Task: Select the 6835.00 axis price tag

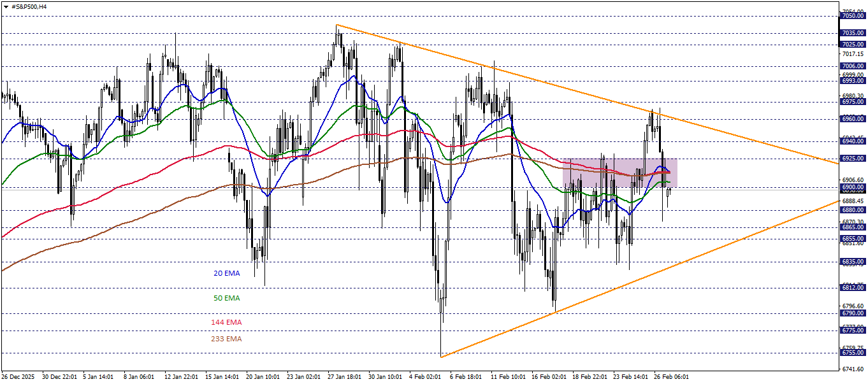Action: pos(852,260)
